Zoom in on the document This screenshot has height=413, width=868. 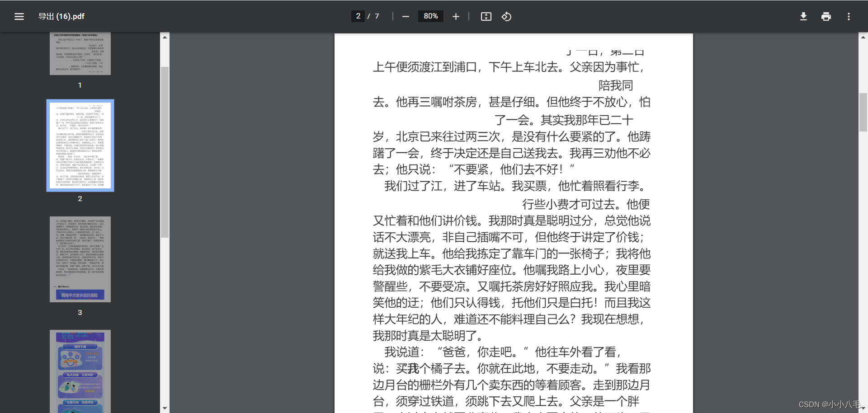456,16
